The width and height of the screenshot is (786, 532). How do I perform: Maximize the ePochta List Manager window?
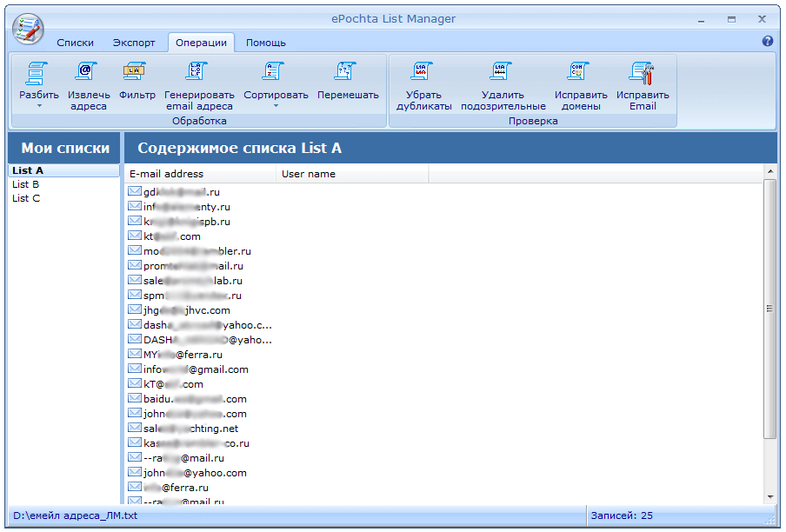731,19
